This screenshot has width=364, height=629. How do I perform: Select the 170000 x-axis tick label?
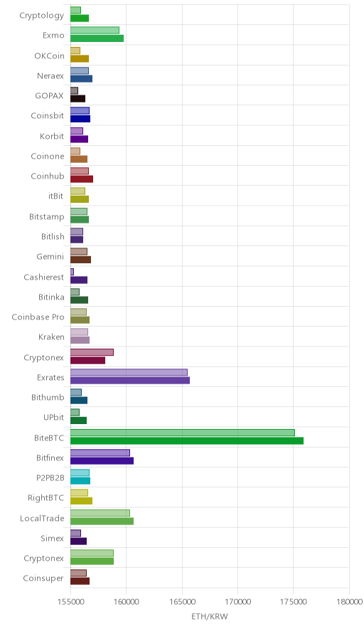tap(237, 602)
